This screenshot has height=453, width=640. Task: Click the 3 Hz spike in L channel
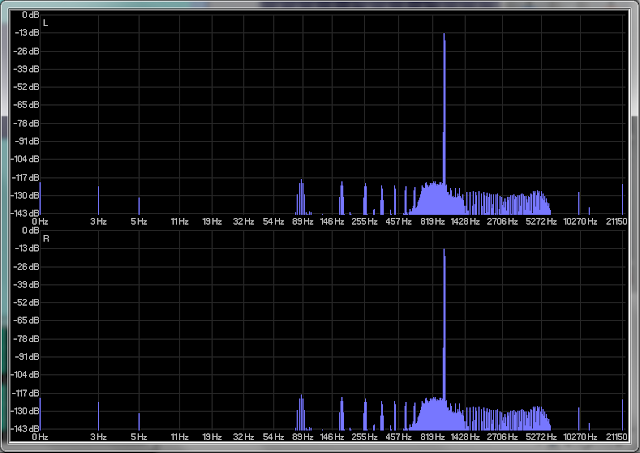pos(98,200)
